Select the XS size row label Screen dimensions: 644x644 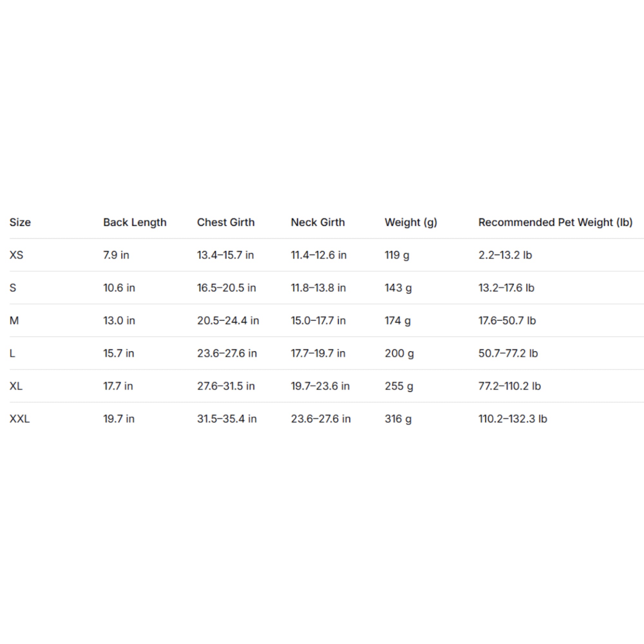(16, 255)
